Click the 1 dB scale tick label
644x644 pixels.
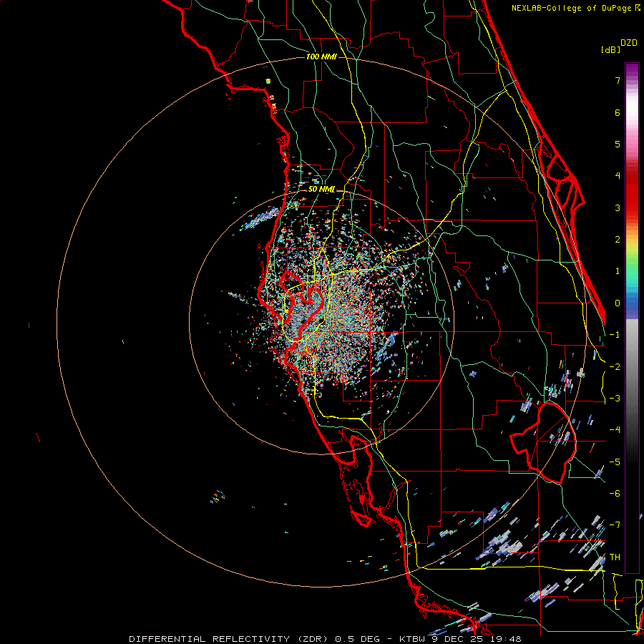click(x=618, y=271)
